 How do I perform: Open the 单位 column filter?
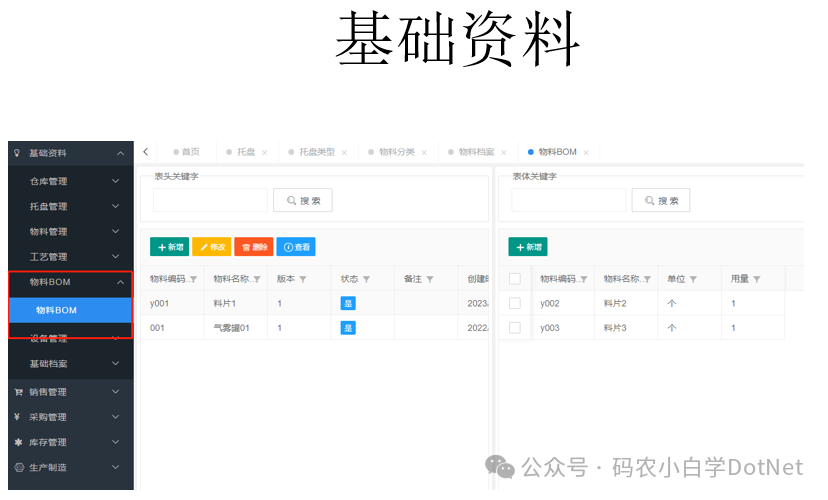pos(694,280)
